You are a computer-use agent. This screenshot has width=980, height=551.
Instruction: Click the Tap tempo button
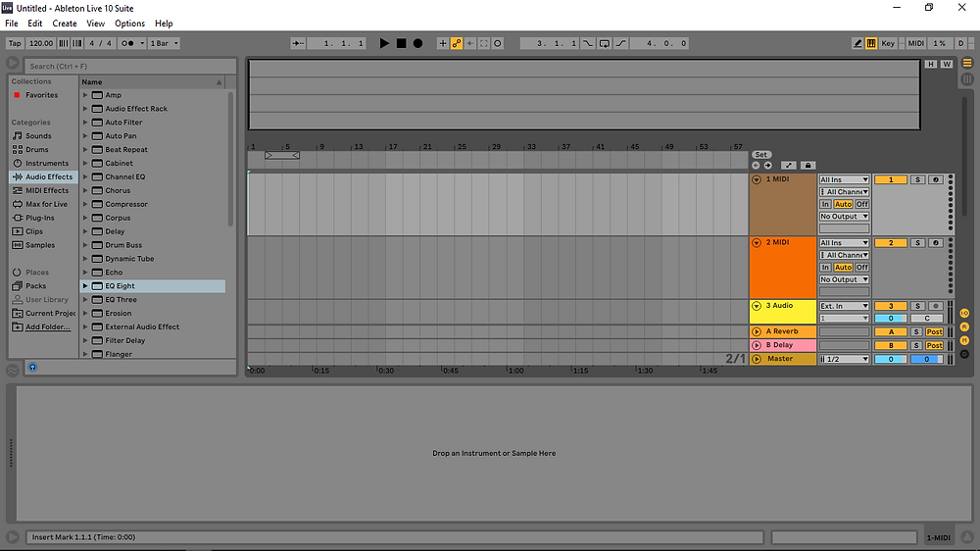coord(15,43)
